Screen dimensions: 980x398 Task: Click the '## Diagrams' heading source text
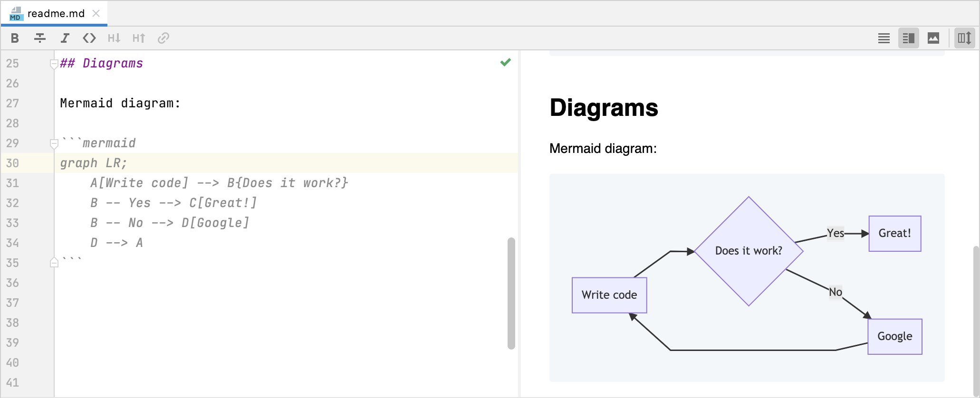click(x=102, y=63)
